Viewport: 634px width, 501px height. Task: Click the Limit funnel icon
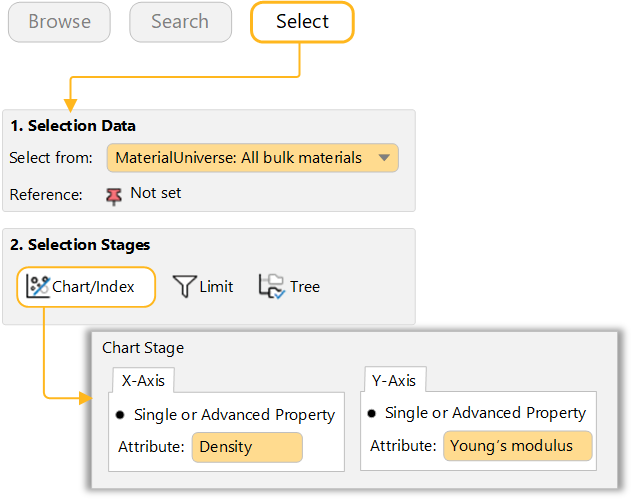184,287
